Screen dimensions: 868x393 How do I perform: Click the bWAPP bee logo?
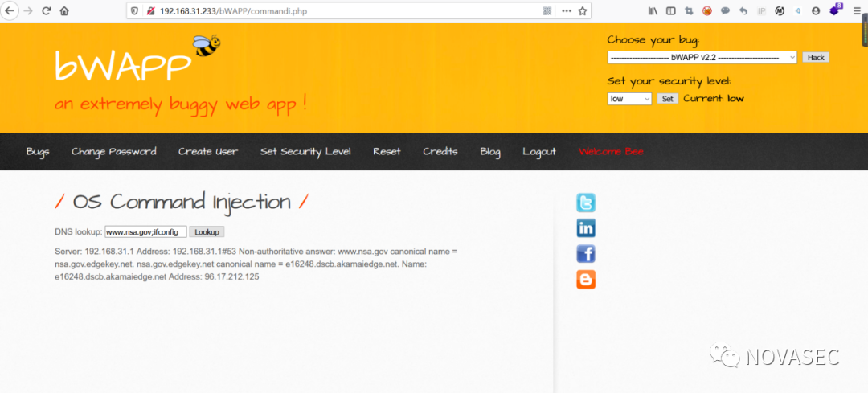coord(206,45)
